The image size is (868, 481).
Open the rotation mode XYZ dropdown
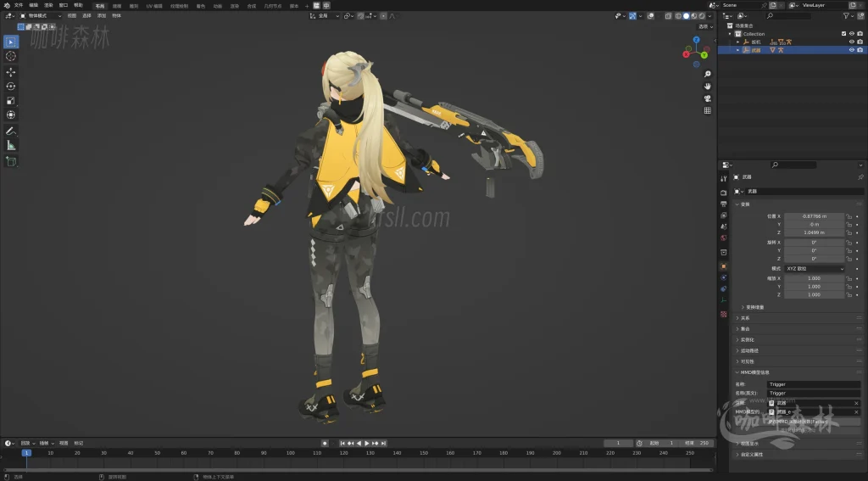815,268
